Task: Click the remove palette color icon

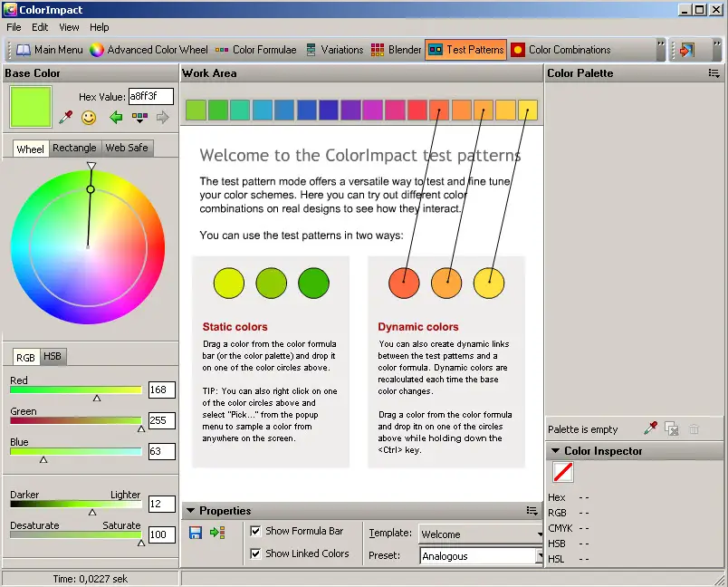Action: point(672,428)
